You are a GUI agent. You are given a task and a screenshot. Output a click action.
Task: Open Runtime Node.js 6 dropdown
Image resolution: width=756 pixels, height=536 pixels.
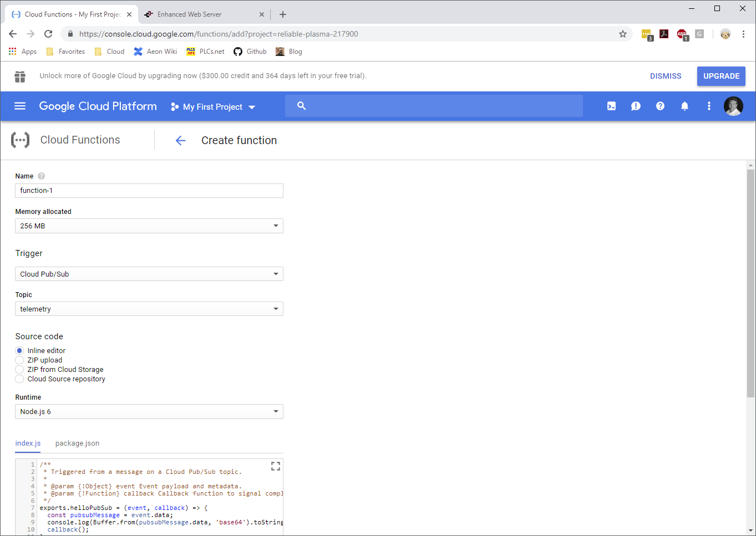click(149, 411)
